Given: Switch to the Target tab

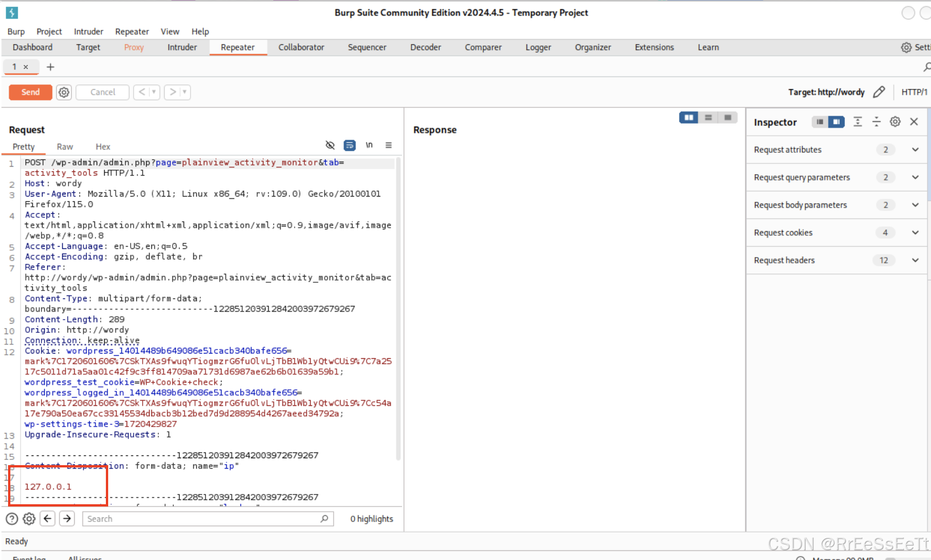Looking at the screenshot, I should [x=88, y=47].
